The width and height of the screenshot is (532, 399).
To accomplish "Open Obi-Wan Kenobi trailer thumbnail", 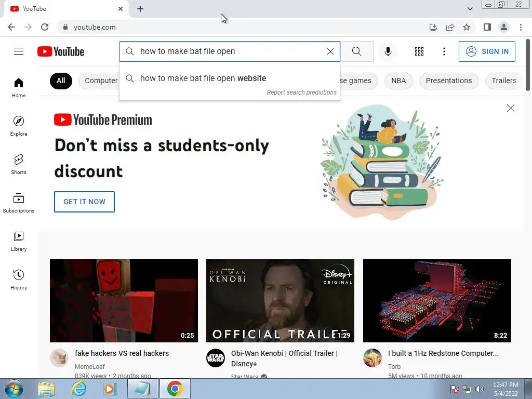I will point(280,301).
